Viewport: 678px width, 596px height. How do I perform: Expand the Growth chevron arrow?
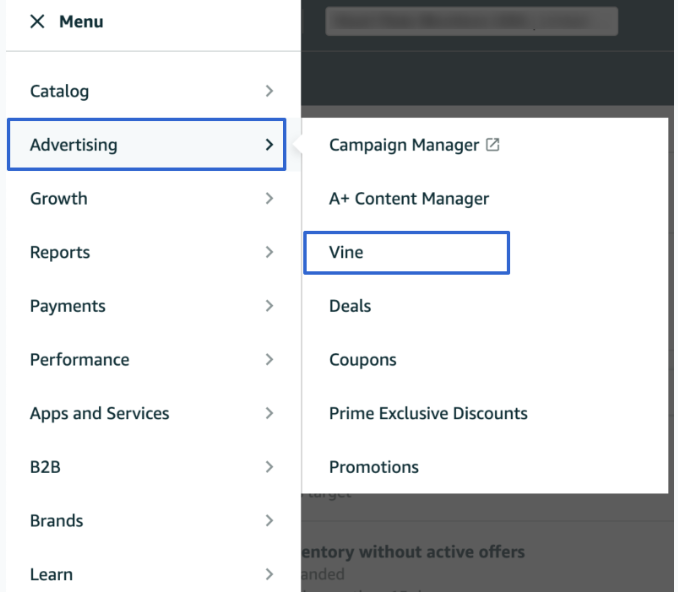click(x=269, y=199)
